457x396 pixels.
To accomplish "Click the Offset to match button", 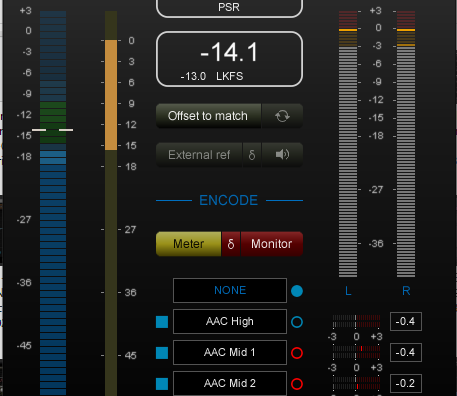I will click(x=208, y=116).
